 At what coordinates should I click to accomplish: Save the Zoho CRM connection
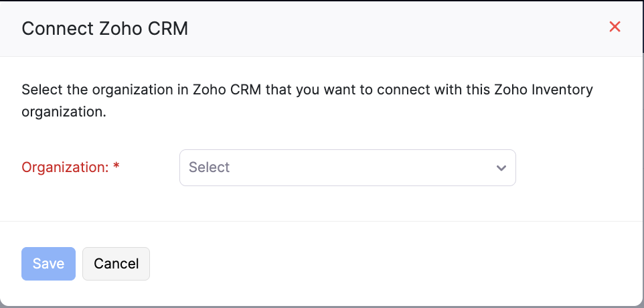click(x=48, y=264)
